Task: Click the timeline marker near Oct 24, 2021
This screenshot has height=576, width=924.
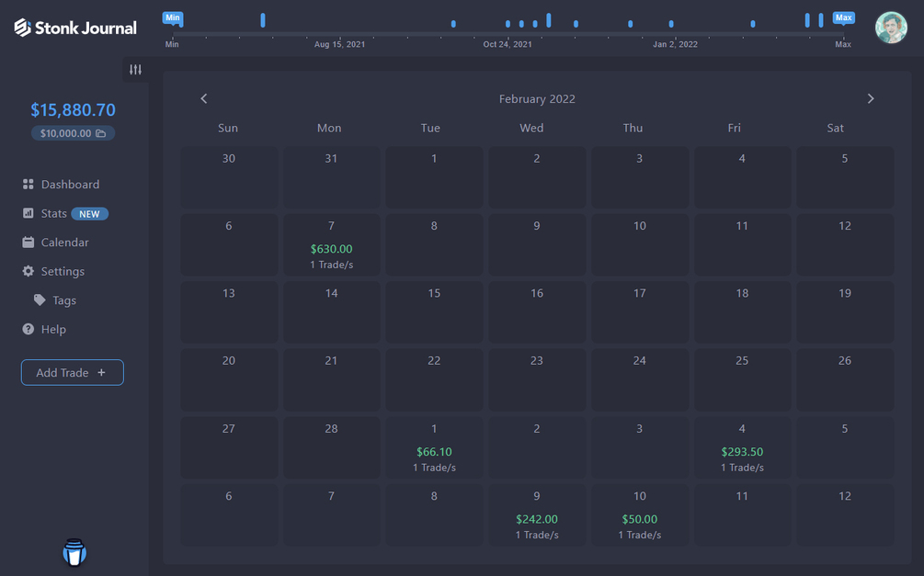Action: 508,24
